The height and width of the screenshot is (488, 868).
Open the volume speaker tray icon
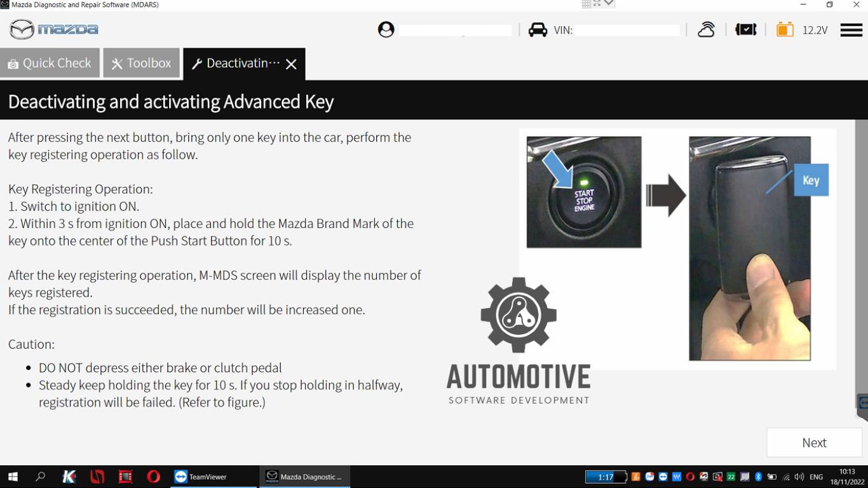point(799,477)
